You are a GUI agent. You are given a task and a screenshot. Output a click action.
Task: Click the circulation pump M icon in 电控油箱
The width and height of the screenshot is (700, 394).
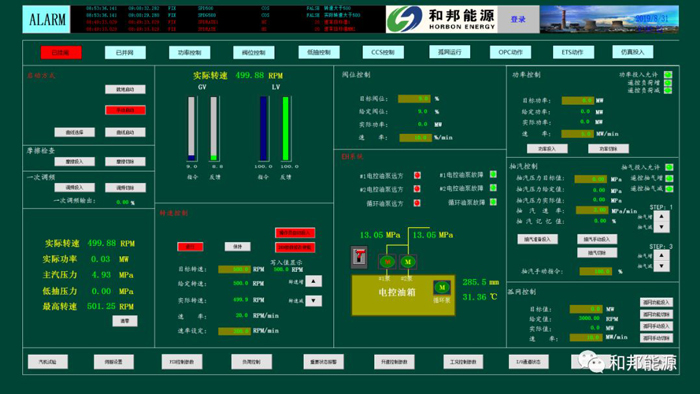coord(442,287)
